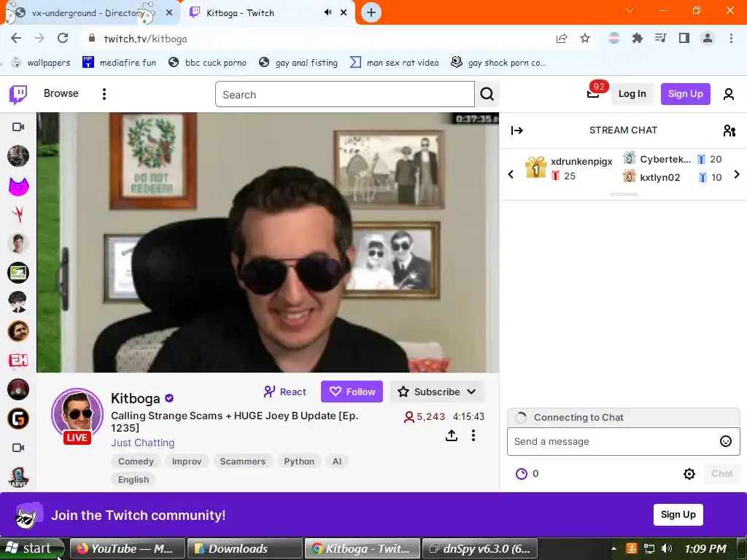This screenshot has width=747, height=560.
Task: Click the sidebar recommended channels camera icon
Action: click(18, 448)
